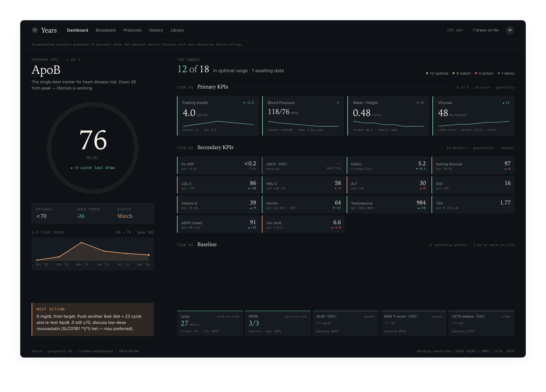Click the Years logo icon
This screenshot has width=546, height=392.
[35, 30]
